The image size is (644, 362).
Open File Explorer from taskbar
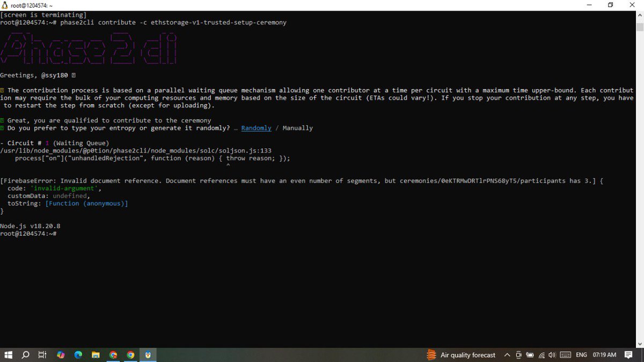pyautogui.click(x=96, y=355)
